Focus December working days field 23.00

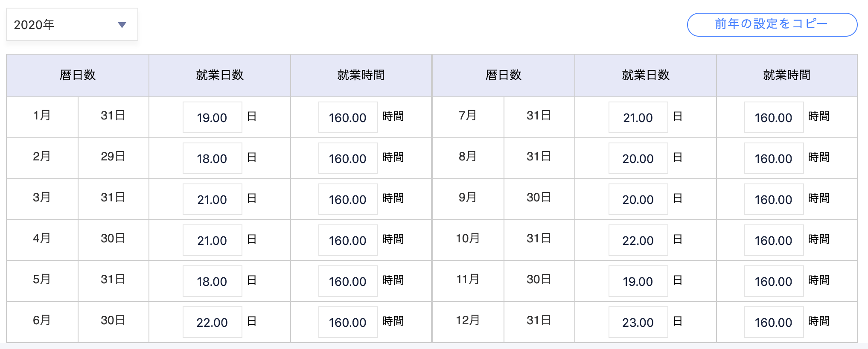[638, 322]
